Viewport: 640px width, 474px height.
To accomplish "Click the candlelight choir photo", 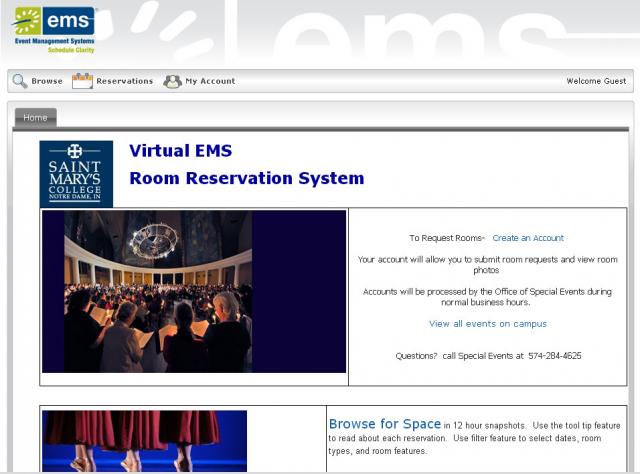I will [x=194, y=291].
